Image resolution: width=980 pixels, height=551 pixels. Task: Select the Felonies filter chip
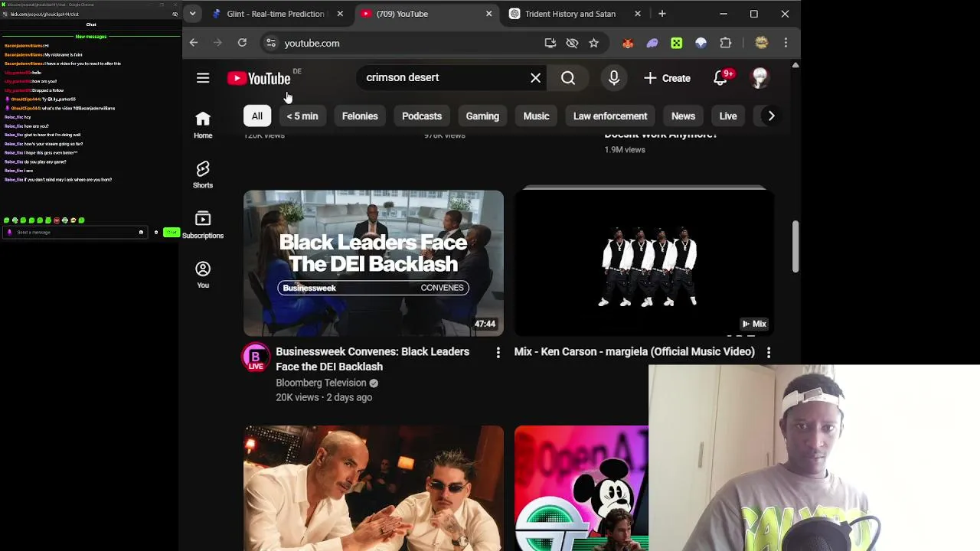(x=360, y=116)
